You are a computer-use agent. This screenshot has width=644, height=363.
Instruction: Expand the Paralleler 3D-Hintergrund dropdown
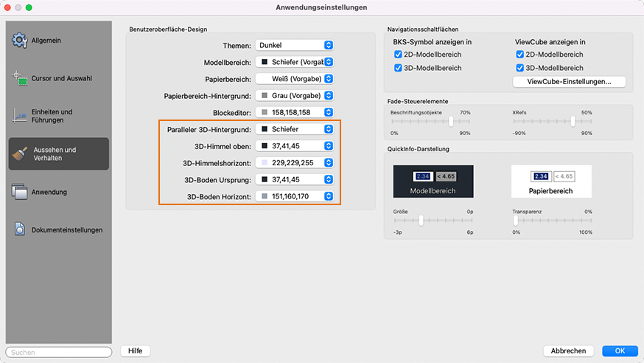tap(295, 129)
